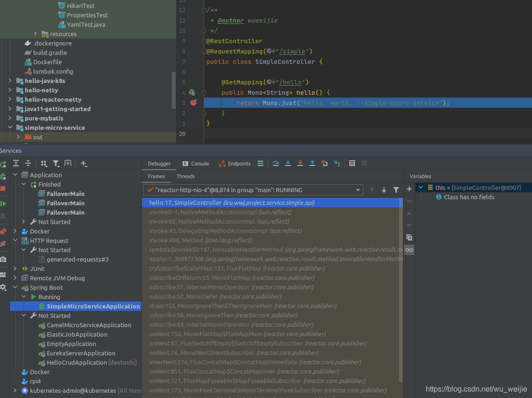Select SimpleMicroServiceApplication running service

tap(76, 306)
